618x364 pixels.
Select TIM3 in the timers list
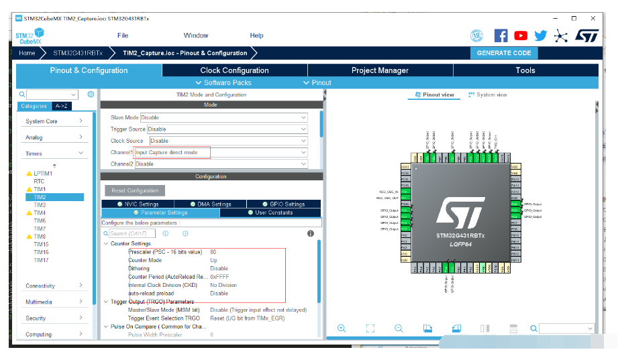[40, 205]
